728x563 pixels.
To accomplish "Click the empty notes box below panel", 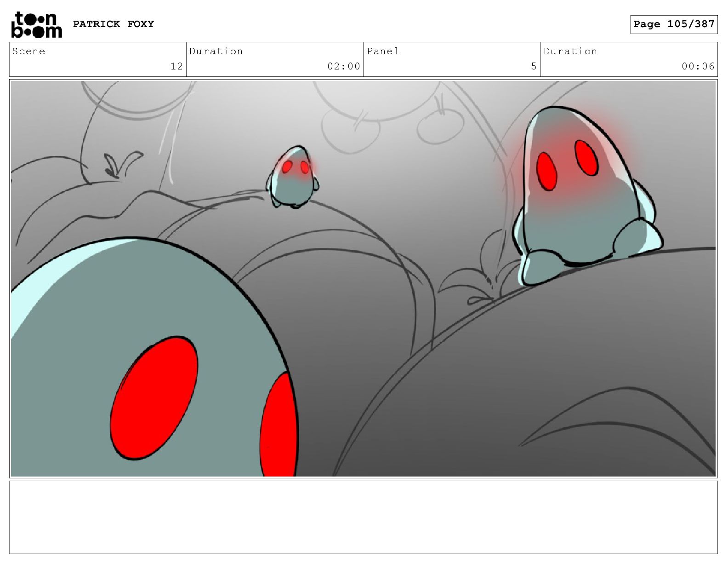I will (x=363, y=517).
